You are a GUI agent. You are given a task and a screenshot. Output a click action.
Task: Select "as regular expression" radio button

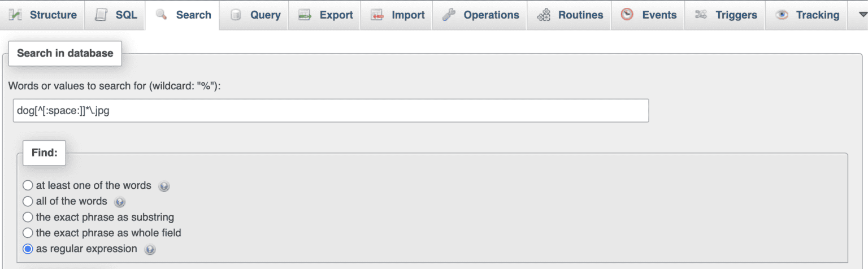[28, 249]
